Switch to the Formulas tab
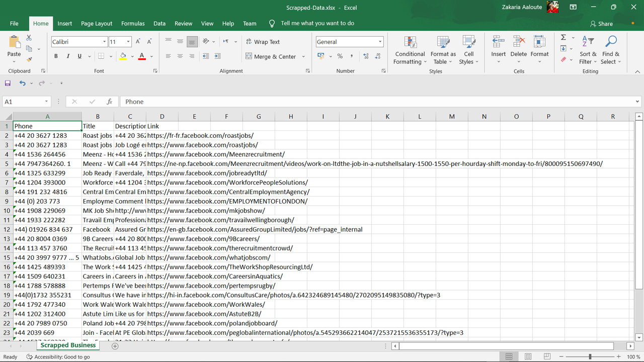 (x=133, y=23)
